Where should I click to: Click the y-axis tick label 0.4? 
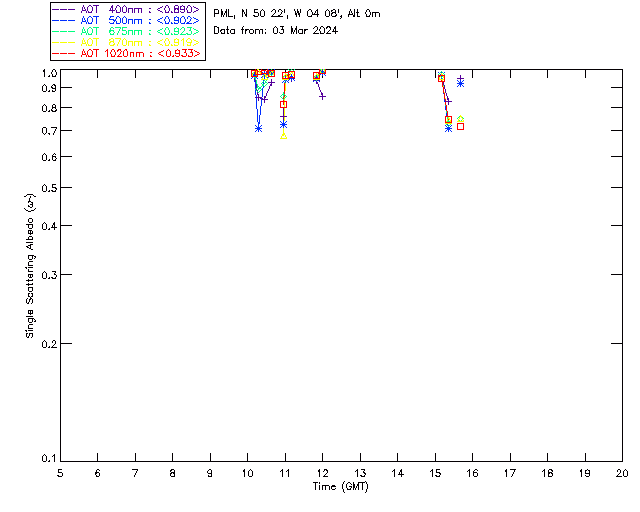(x=49, y=226)
